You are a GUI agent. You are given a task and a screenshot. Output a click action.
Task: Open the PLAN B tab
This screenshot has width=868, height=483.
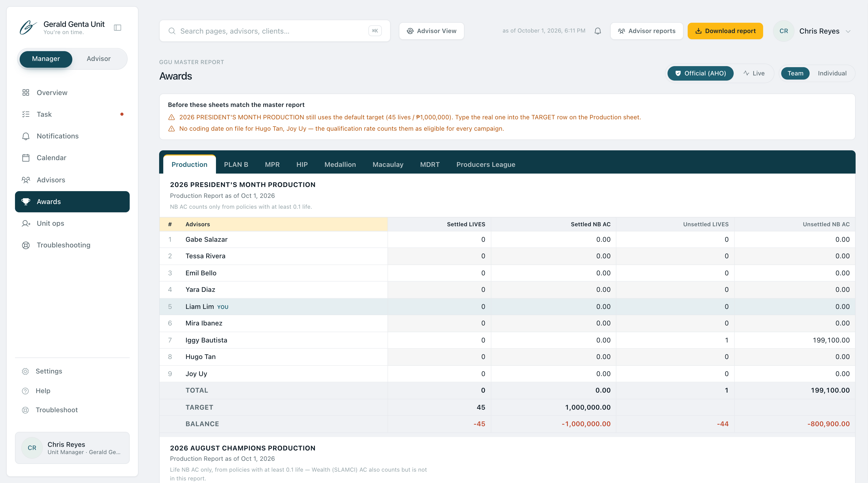coord(236,164)
